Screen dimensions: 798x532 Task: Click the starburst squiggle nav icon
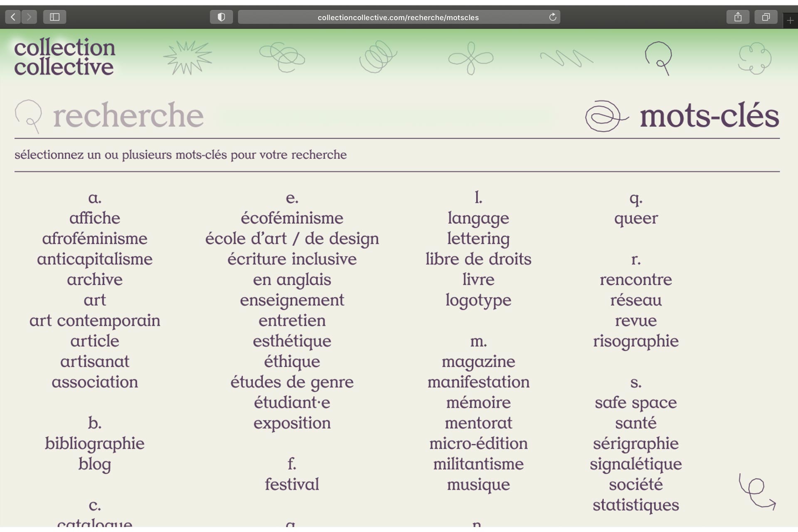tap(188, 58)
